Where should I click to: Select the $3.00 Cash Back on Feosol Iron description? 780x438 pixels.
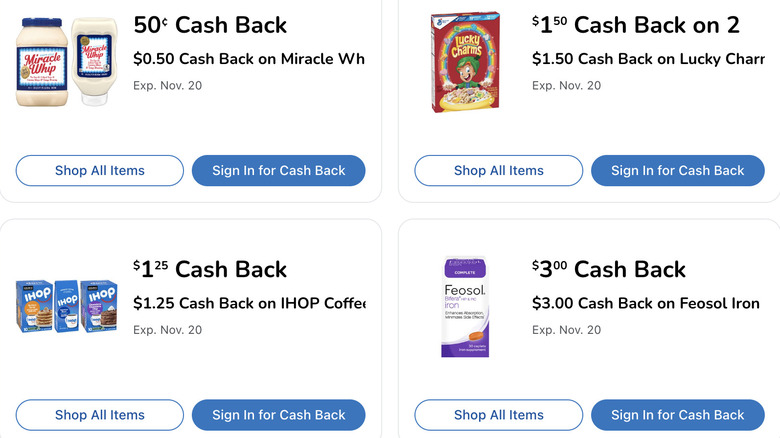coord(646,303)
